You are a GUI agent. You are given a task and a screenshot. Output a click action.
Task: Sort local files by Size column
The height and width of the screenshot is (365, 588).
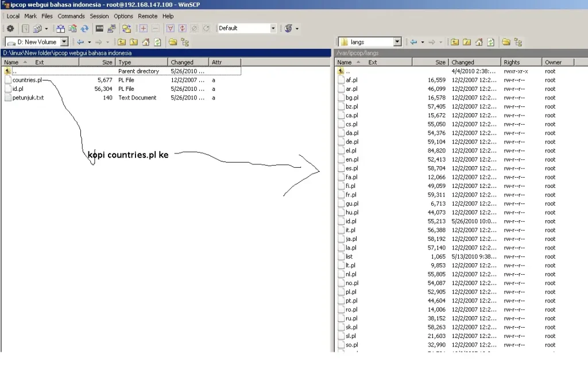click(98, 62)
